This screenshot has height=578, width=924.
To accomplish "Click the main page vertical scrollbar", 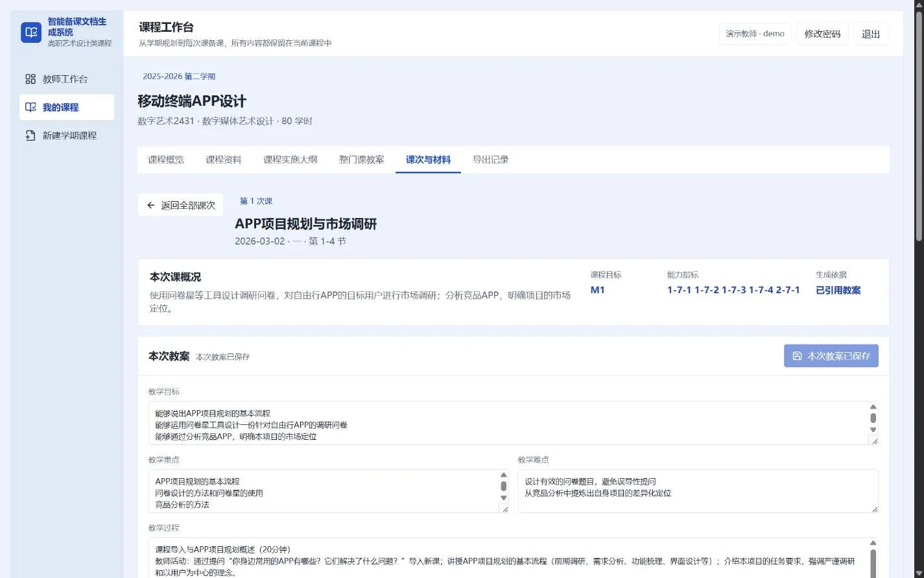I will pos(919,126).
